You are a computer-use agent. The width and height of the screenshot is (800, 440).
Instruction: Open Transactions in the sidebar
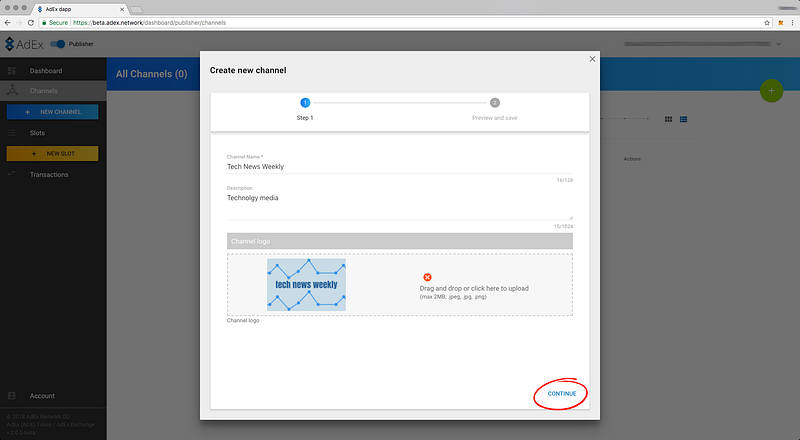49,175
